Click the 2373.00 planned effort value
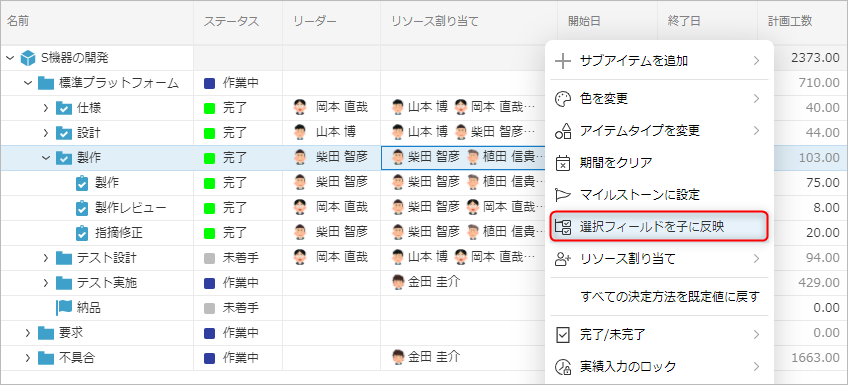 [x=815, y=58]
